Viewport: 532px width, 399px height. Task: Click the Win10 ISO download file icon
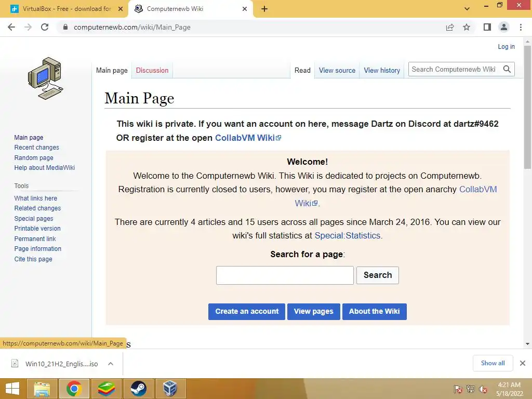(x=15, y=363)
